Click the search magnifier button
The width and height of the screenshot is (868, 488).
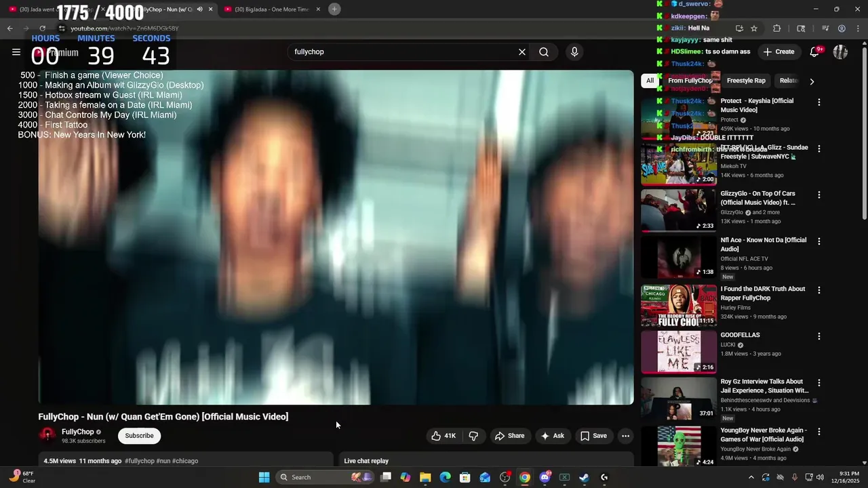click(x=544, y=52)
